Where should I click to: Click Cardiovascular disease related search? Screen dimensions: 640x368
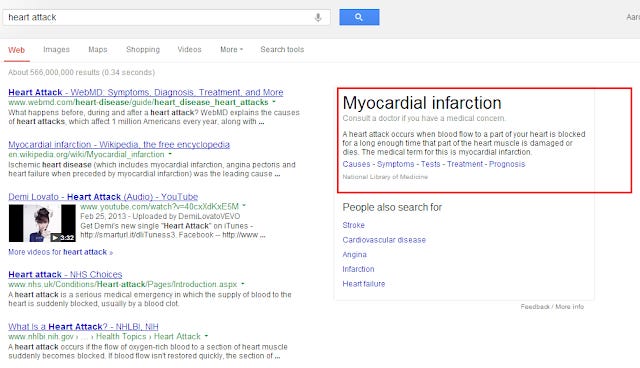384,240
